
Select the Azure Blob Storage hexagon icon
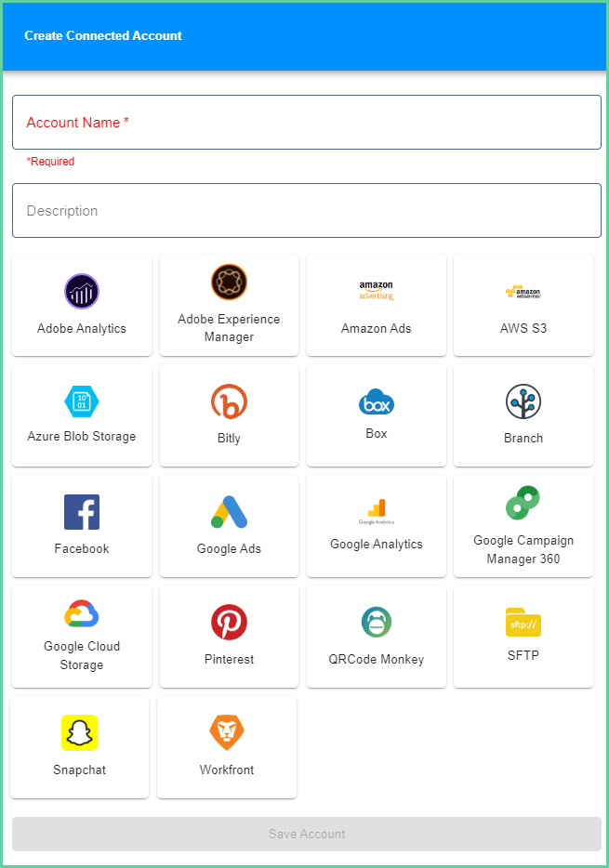pyautogui.click(x=82, y=401)
